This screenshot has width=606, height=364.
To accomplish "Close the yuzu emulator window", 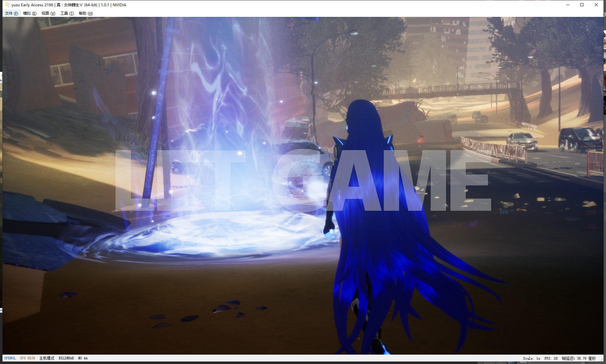I will click(x=596, y=5).
